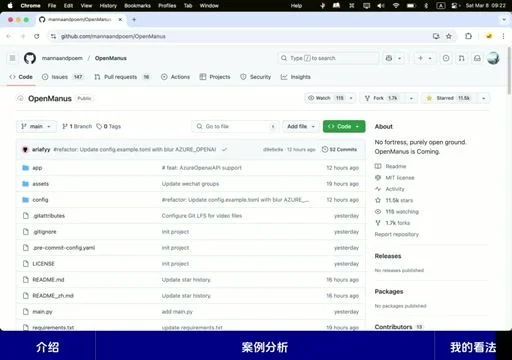Open the 0 Tags link

pyautogui.click(x=109, y=126)
